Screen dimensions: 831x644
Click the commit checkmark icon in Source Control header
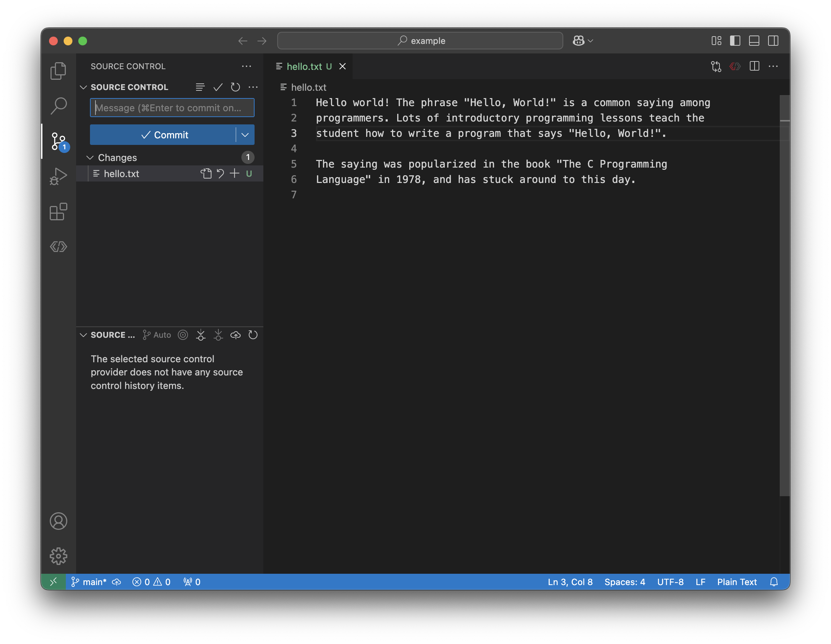click(218, 87)
